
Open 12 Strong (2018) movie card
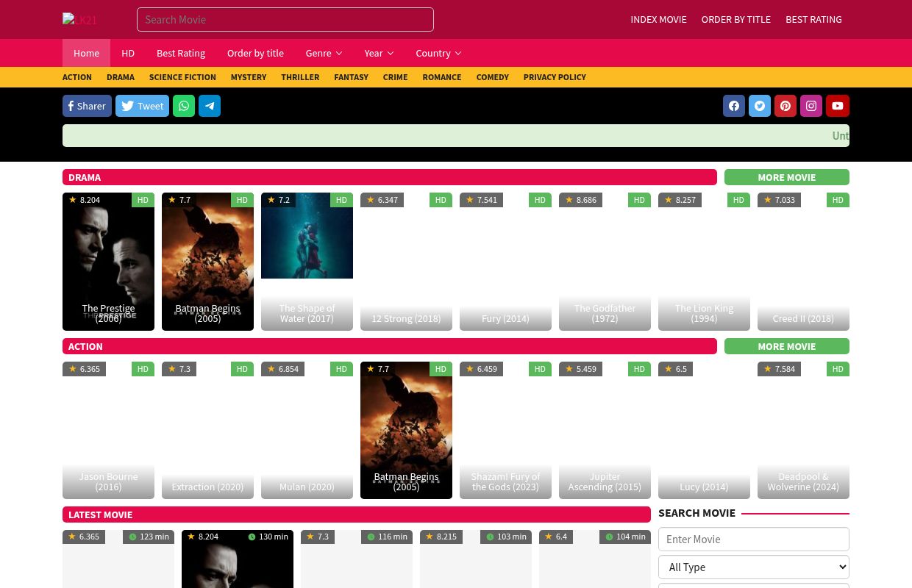pos(406,262)
